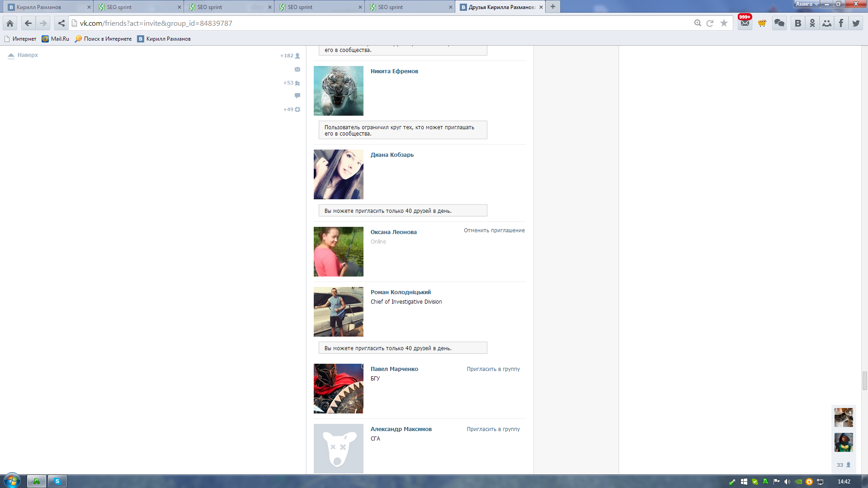Open the Кирилл Рахманов bookmark
The height and width of the screenshot is (488, 868).
(164, 39)
